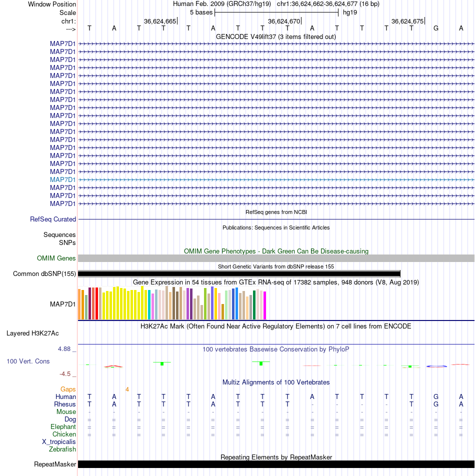This screenshot has width=475, height=476.
Task: Click the OMIM Genes track label
Action: [56, 258]
